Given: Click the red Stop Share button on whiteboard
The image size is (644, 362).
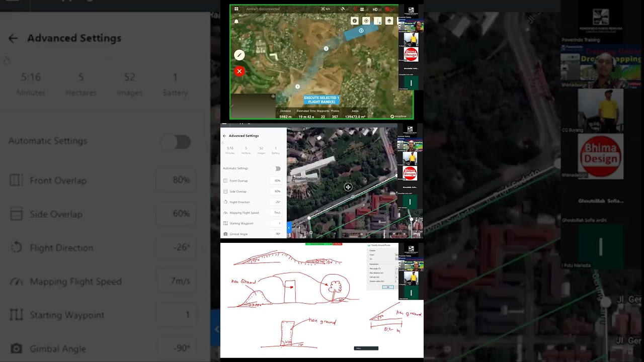Looking at the screenshot, I should (x=337, y=244).
